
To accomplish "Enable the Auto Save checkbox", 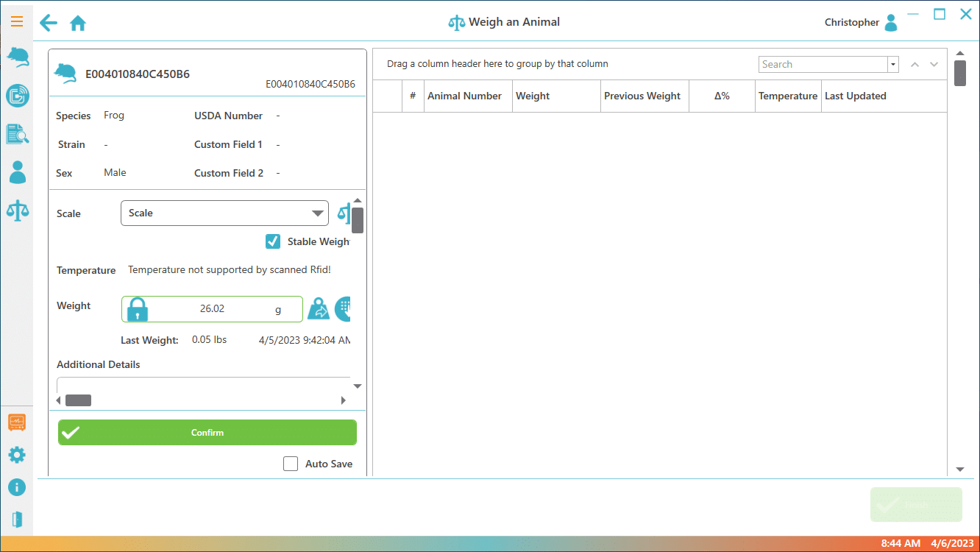I will tap(291, 464).
